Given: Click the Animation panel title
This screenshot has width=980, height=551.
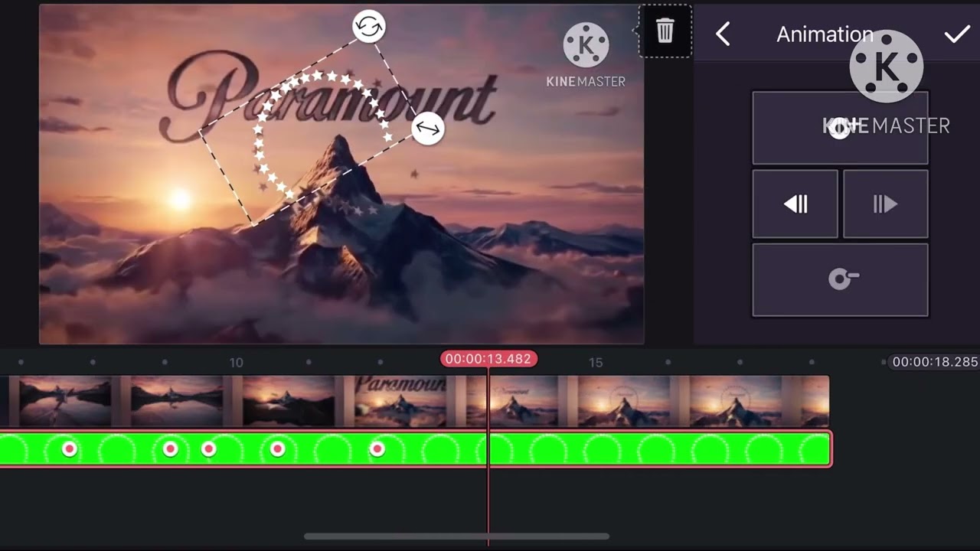Looking at the screenshot, I should click(x=825, y=34).
